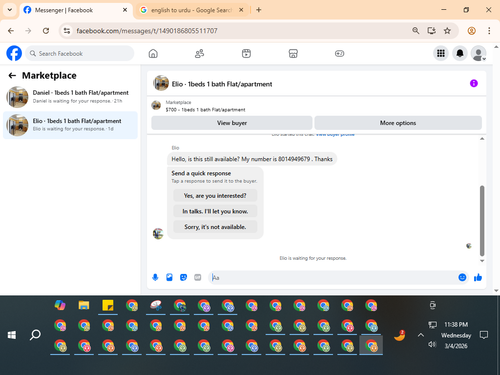Bookmark this page with the star

(447, 31)
